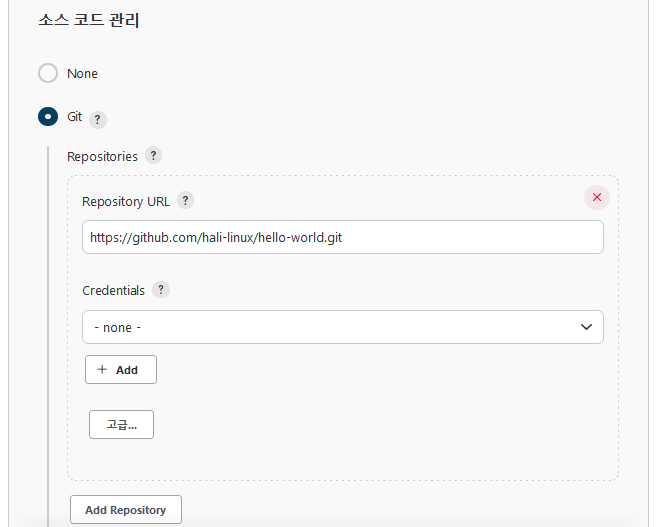
Task: Click the Repository URL label
Action: tap(126, 202)
